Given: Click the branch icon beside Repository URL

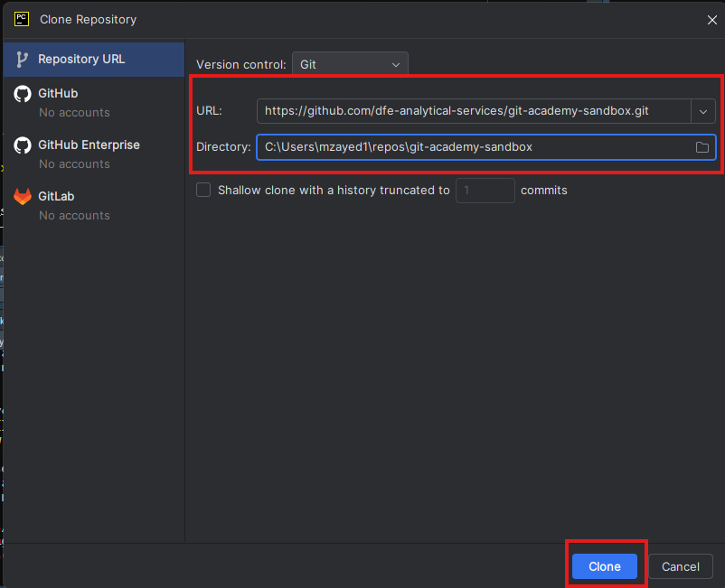Looking at the screenshot, I should click(22, 60).
